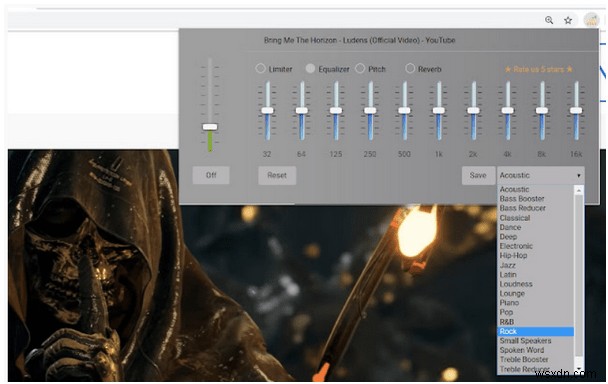Select the Hip-Hop preset
608x384 pixels.
coord(535,256)
